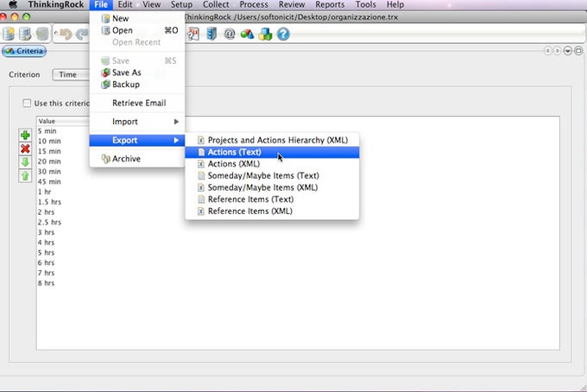Choose Archive in the File menu
This screenshot has height=392, width=587.
(137, 159)
